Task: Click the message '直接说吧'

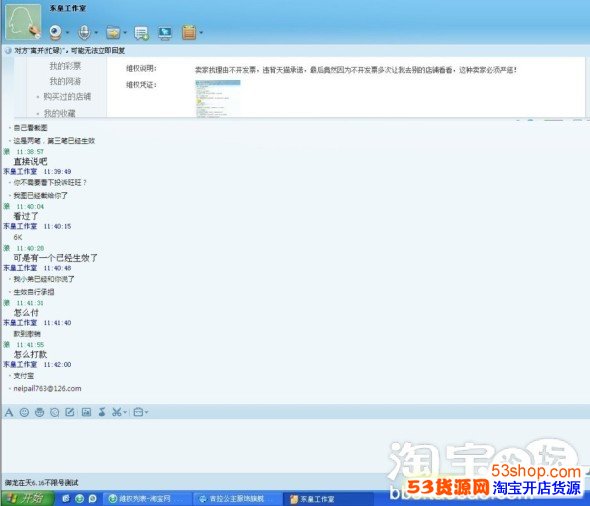Action: 30,162
